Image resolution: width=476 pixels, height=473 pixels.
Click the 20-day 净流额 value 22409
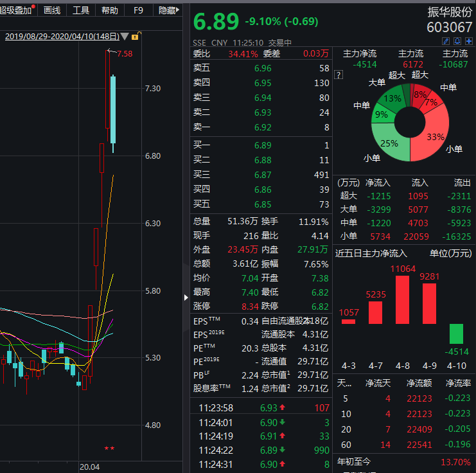419,429
